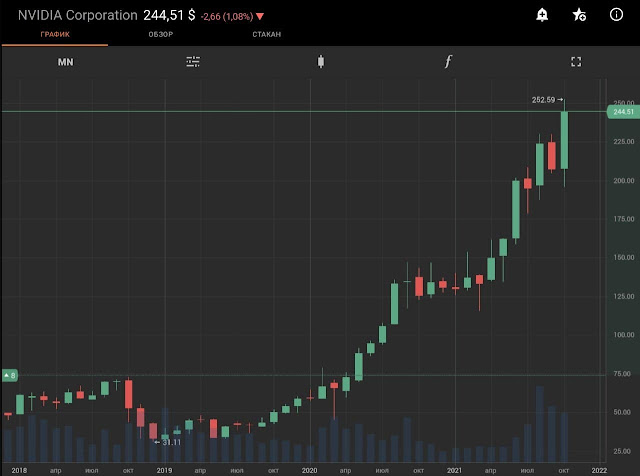Select the current price label 244.51
Image resolution: width=640 pixels, height=476 pixels.
(x=623, y=112)
